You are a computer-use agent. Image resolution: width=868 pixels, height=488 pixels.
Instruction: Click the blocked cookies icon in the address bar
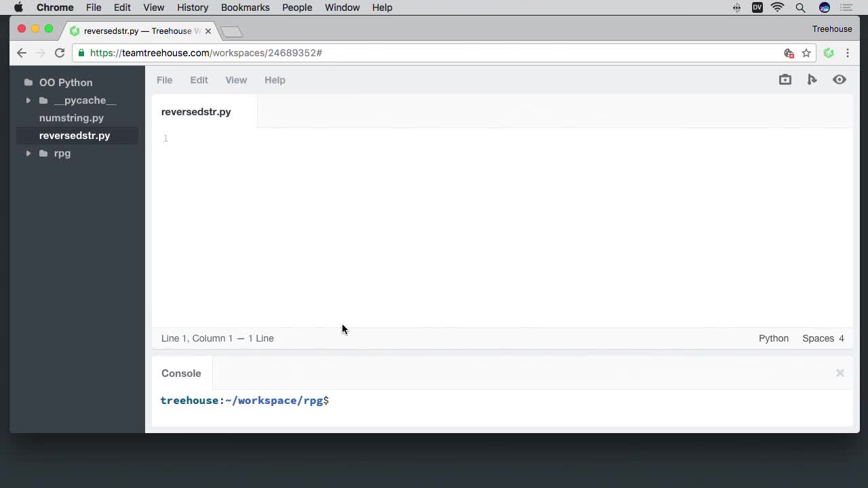[788, 52]
